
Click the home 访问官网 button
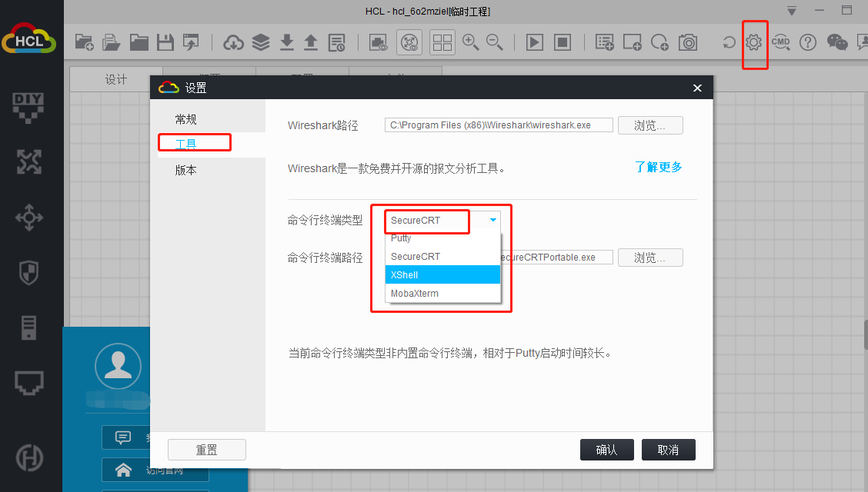(155, 470)
